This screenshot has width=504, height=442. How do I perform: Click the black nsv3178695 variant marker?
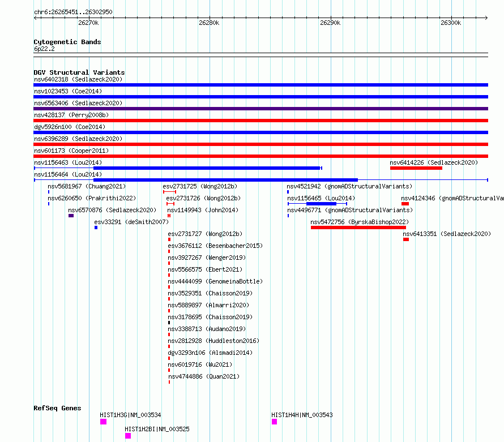point(169,323)
